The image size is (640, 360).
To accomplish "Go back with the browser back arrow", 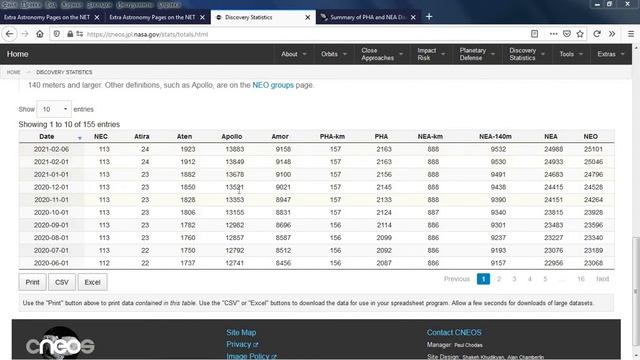I will [x=9, y=34].
